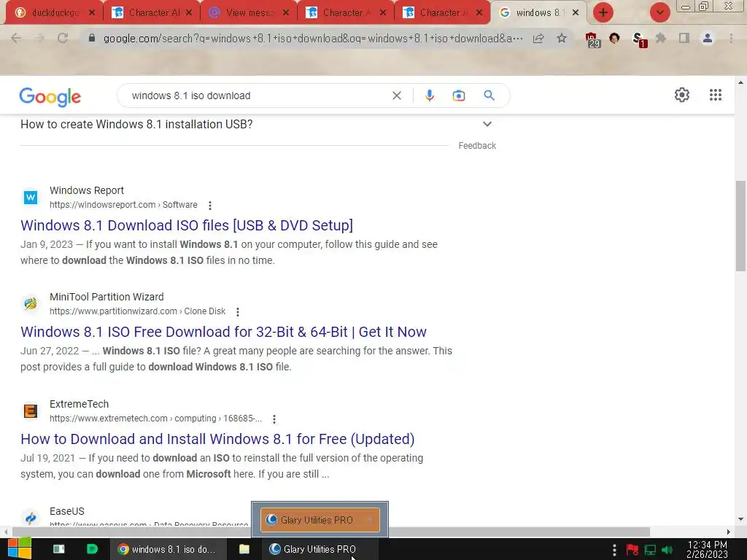This screenshot has height=560, width=747.
Task: Go forward with the forward arrow
Action: [39, 38]
